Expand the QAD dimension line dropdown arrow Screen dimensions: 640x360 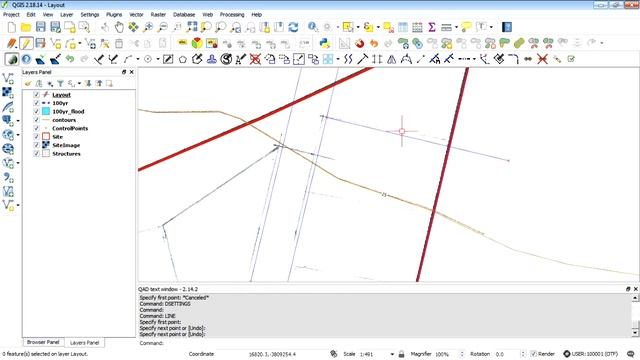click(474, 59)
